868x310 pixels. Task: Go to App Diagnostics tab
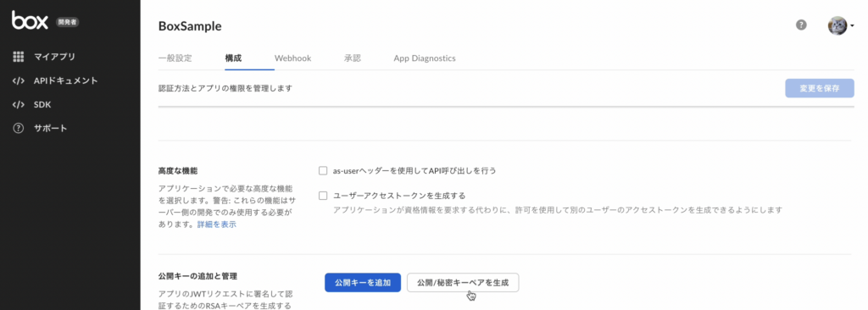[x=425, y=58]
